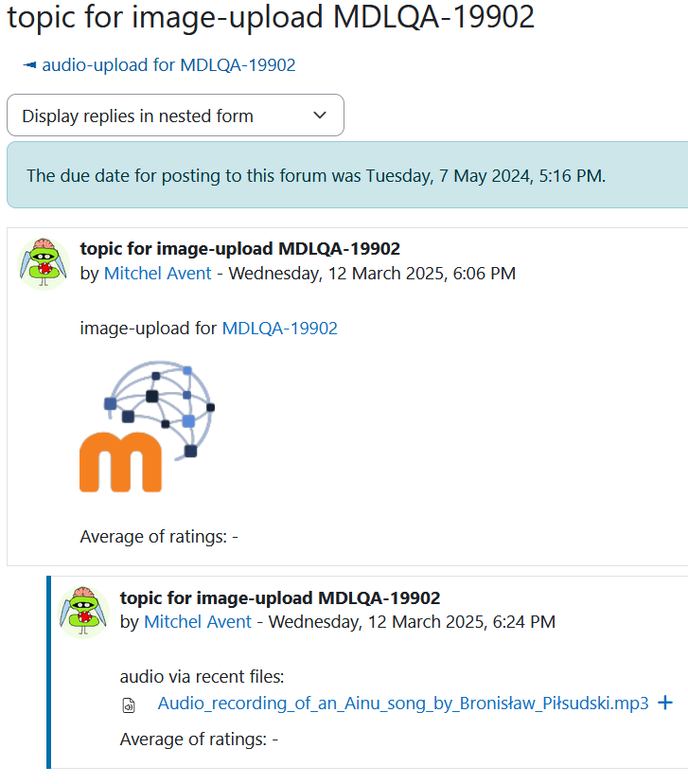Click Average of ratings text under the Moodle image
The height and width of the screenshot is (784, 688).
point(159,537)
